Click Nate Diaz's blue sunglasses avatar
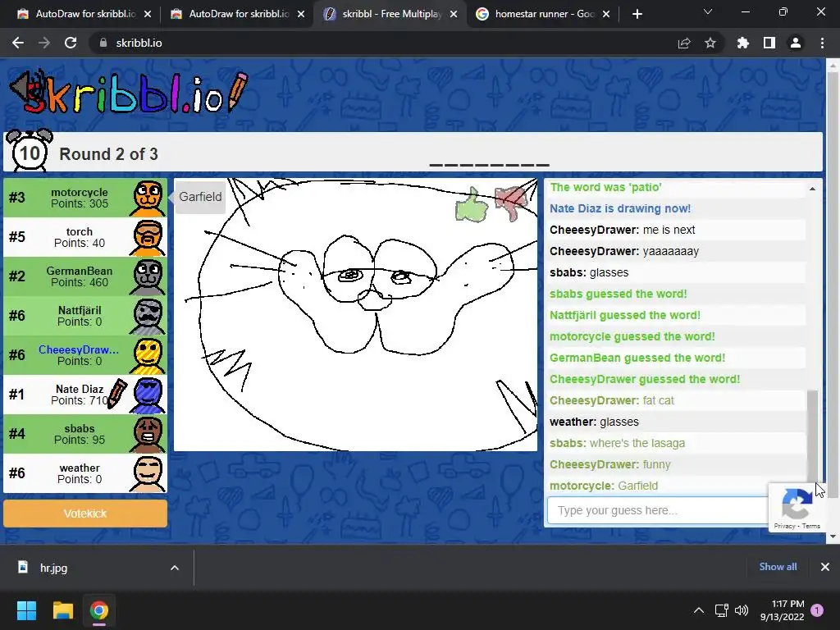Screen dimensions: 840x630 (x=148, y=395)
